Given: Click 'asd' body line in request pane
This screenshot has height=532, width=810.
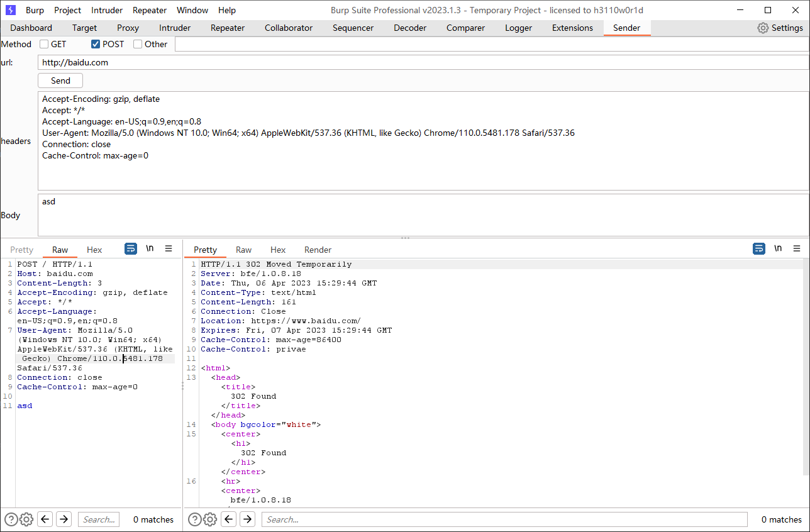Looking at the screenshot, I should click(x=25, y=406).
